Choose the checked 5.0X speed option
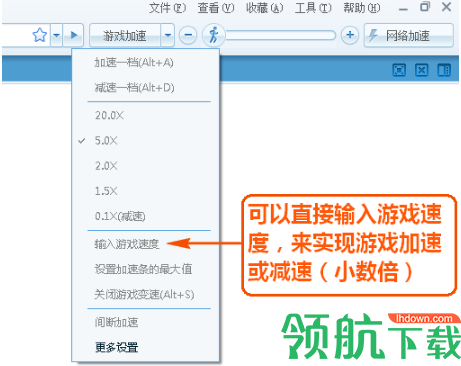Viewport: 461px width, 366px height. 146,141
